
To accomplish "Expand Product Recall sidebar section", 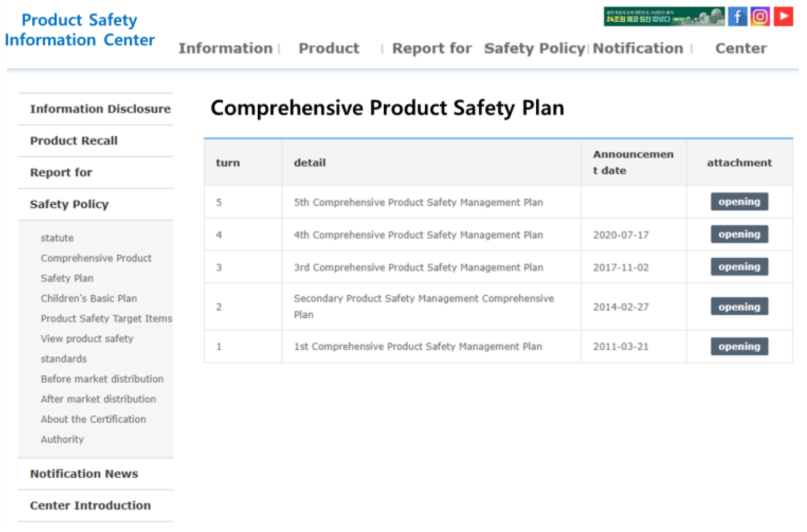I will (74, 141).
